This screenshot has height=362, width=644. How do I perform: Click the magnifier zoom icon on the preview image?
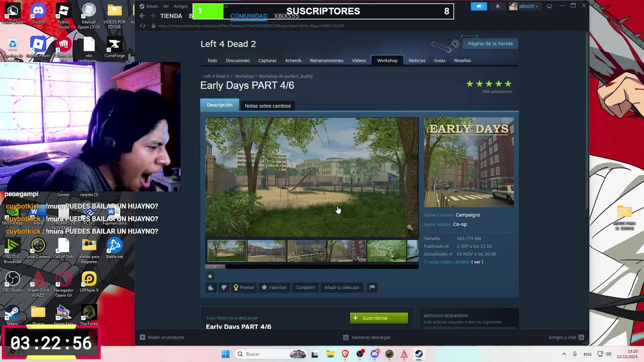[x=410, y=228]
